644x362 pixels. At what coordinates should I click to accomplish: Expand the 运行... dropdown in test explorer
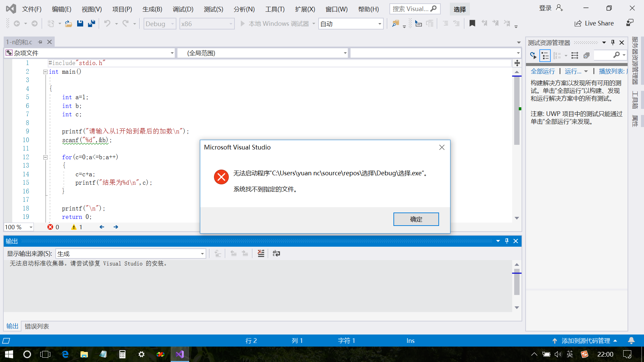tap(586, 71)
